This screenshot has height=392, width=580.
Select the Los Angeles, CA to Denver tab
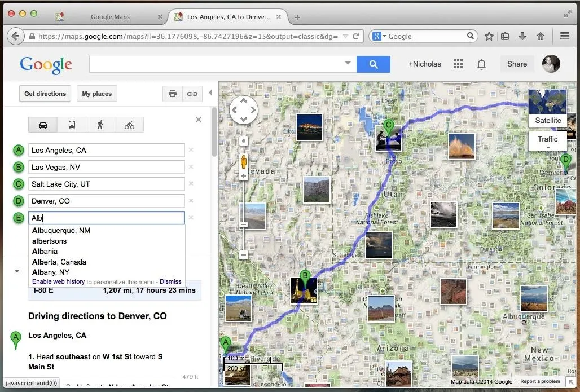(x=229, y=17)
